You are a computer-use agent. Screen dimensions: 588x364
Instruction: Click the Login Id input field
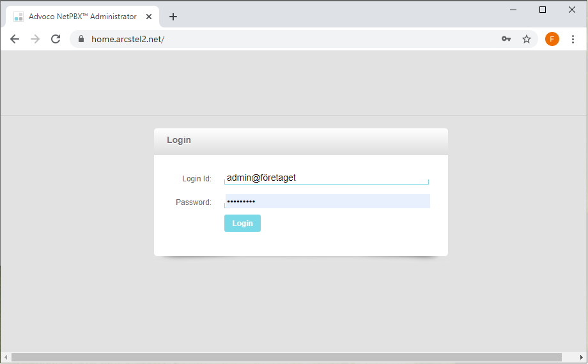pos(326,178)
